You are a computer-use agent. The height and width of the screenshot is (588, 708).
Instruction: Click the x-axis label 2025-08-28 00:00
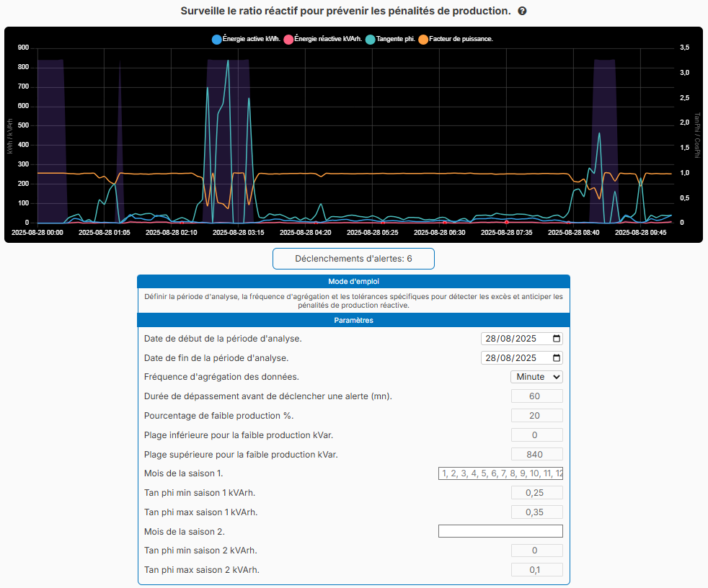37,233
